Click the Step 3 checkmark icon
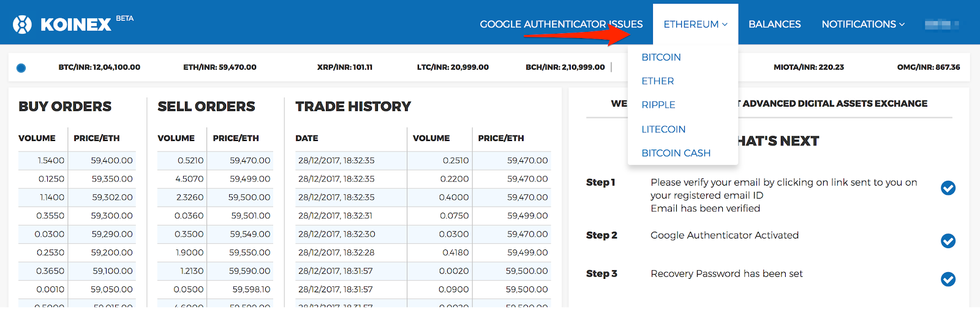Image resolution: width=980 pixels, height=323 pixels. click(948, 279)
